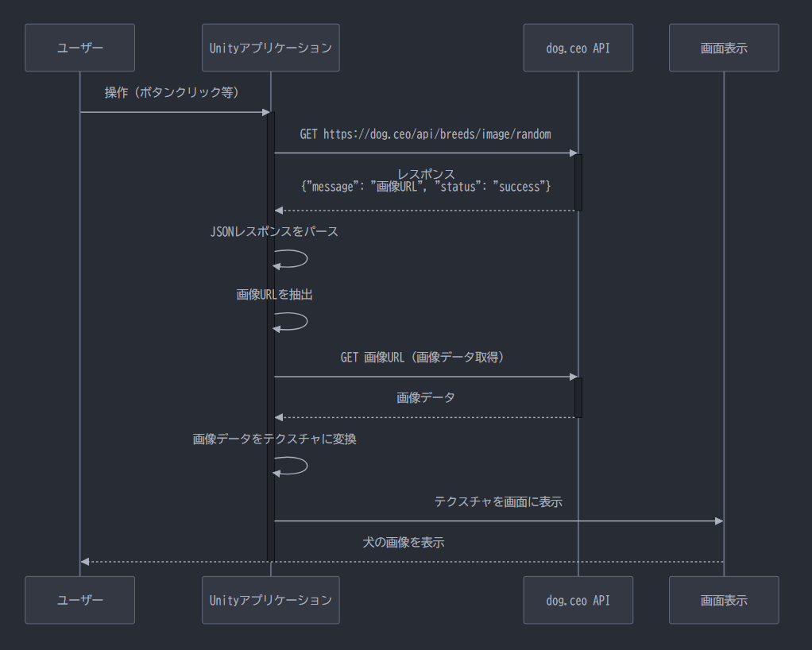This screenshot has height=650, width=812.
Task: Click the 操作（ボタンクリック等）arrow label
Action: click(173, 92)
